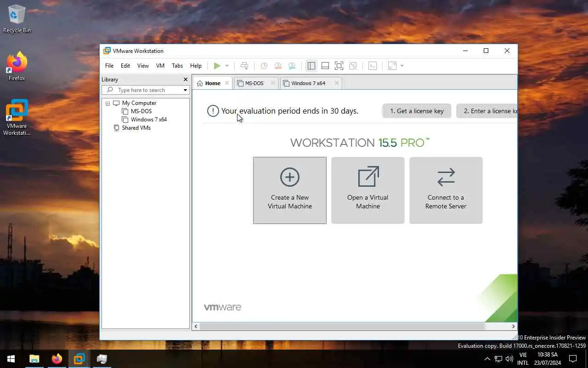This screenshot has height=368, width=588.
Task: Open the Edit menu
Action: coord(125,66)
